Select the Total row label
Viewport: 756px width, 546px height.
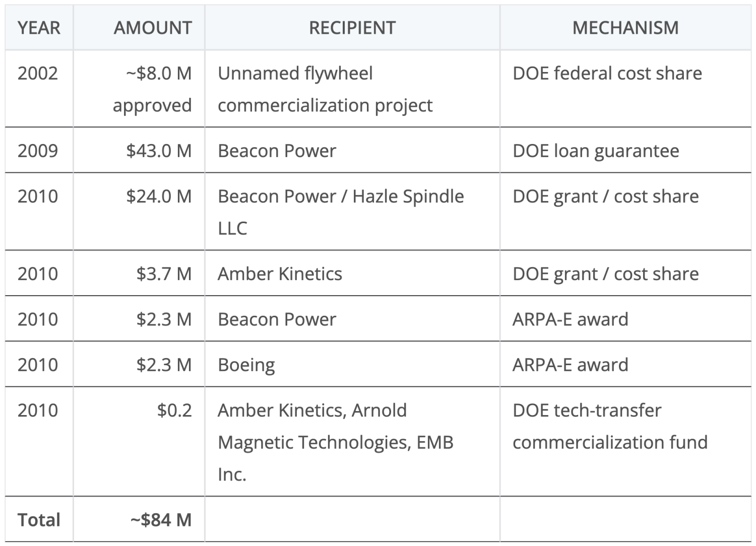coord(39,520)
